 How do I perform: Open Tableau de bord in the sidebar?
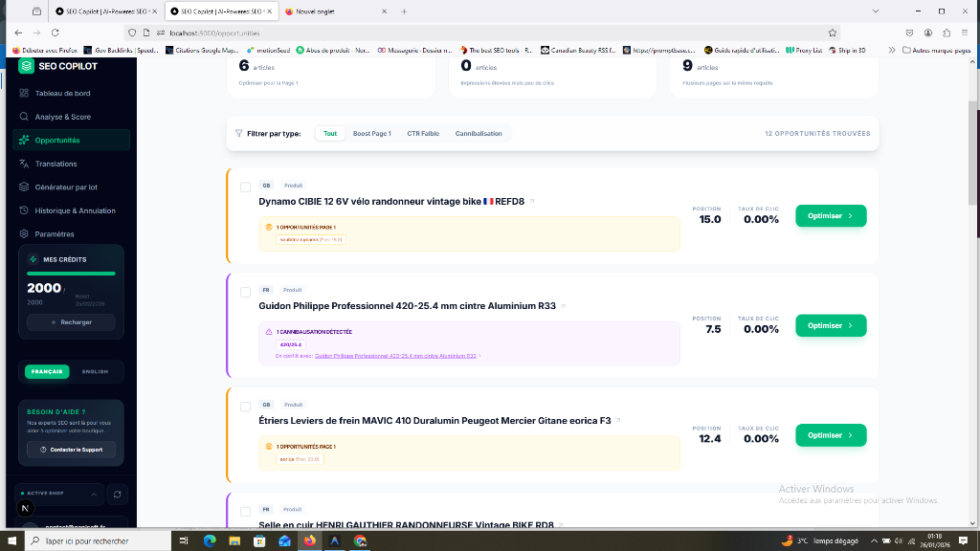62,94
